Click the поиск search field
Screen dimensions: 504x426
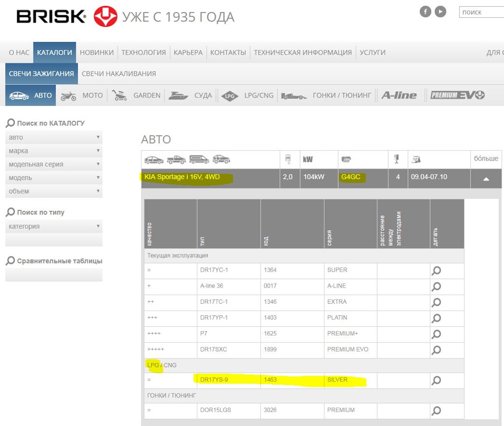481,12
